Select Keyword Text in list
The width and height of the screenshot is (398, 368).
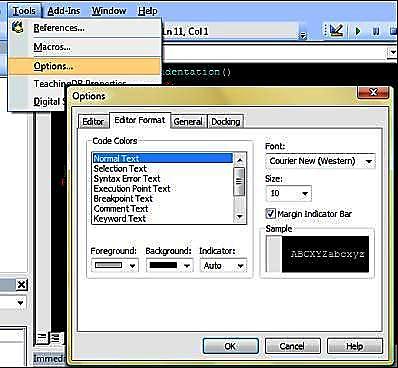(163, 219)
